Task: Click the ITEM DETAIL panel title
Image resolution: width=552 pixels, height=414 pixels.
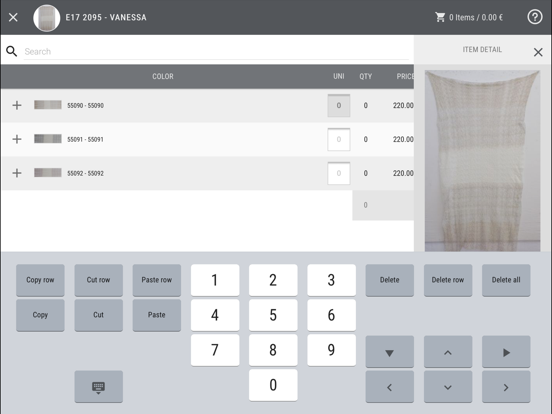Action: coord(482,50)
